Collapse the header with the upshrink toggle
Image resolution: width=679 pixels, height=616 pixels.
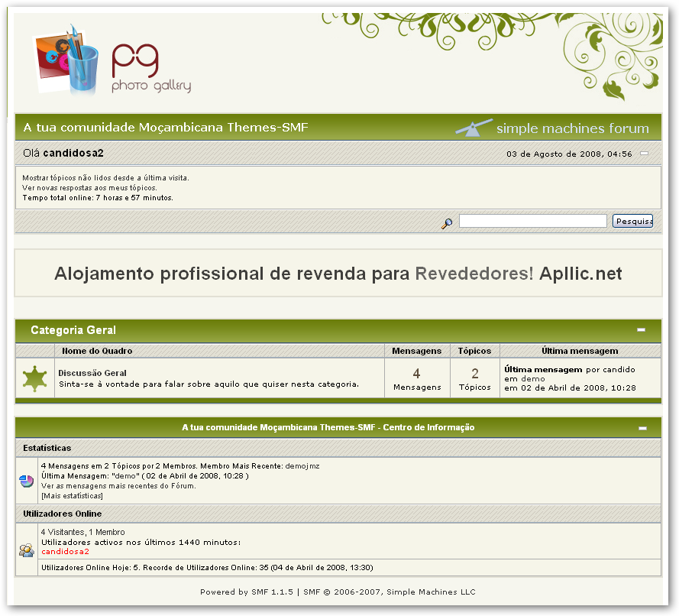pos(645,154)
